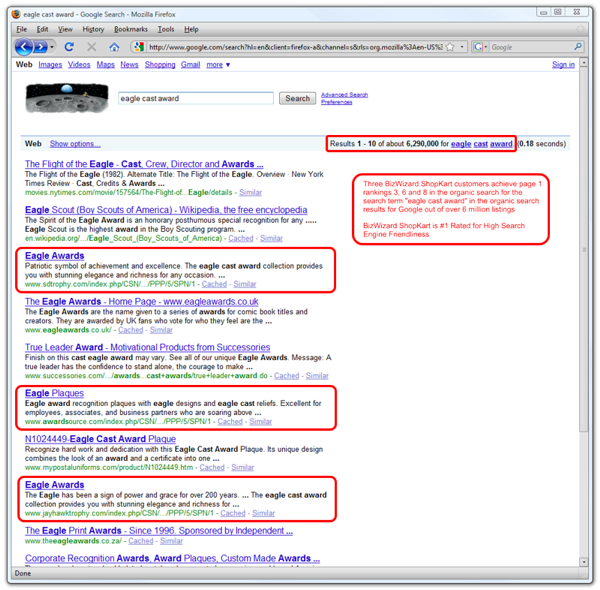Click the vertical scrollbar thumb
The height and width of the screenshot is (590, 600).
584,249
